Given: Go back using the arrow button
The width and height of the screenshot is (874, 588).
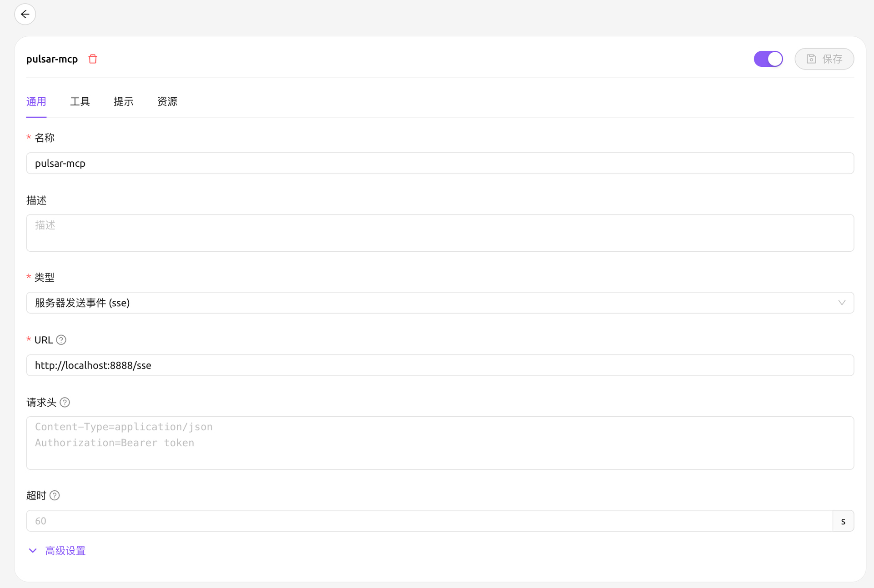Looking at the screenshot, I should (25, 15).
